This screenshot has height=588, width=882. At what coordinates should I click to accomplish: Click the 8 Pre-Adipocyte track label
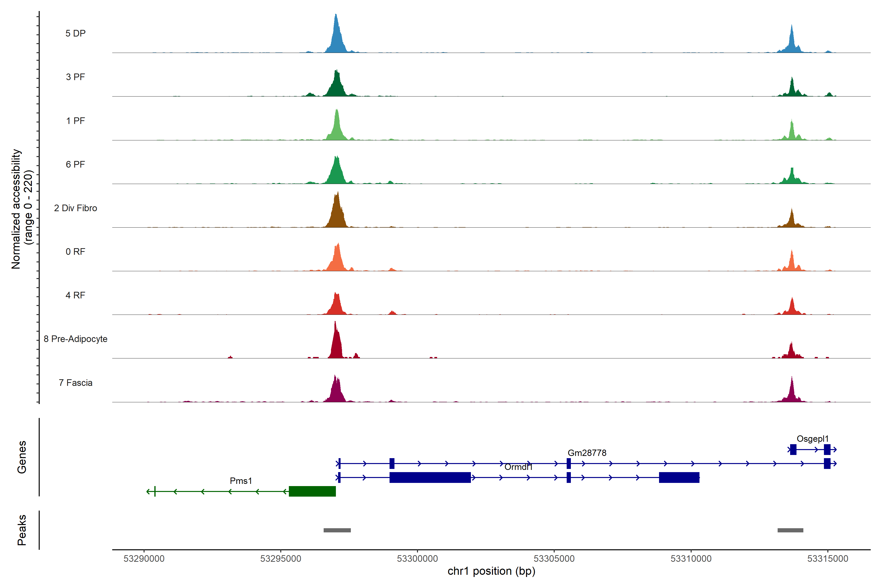coord(75,339)
